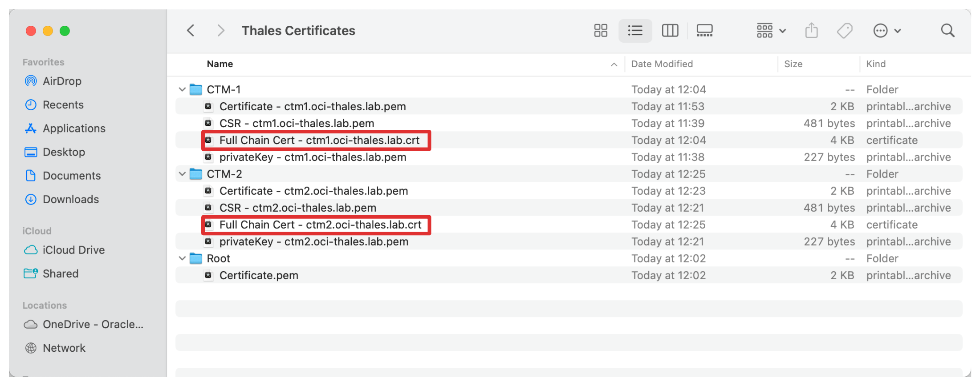Select Full Chain Cert ctm1 .crt file

319,141
